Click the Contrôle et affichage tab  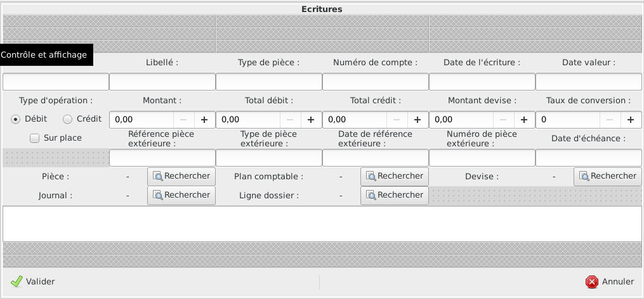pyautogui.click(x=44, y=55)
